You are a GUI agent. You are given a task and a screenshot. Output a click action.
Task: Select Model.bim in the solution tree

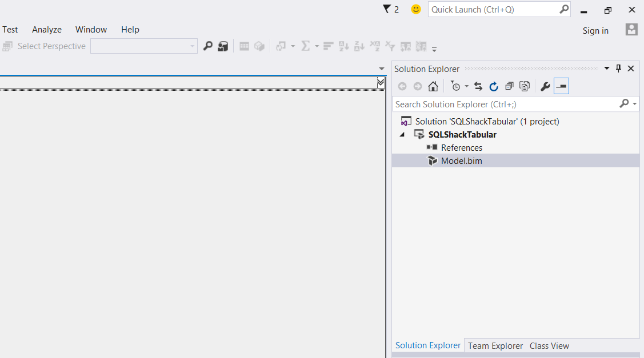(461, 161)
